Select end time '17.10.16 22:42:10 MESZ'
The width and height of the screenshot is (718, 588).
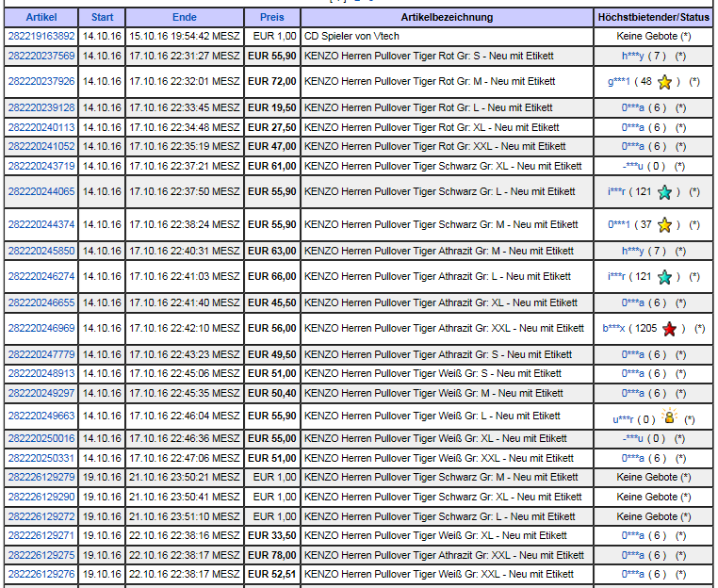tap(185, 328)
